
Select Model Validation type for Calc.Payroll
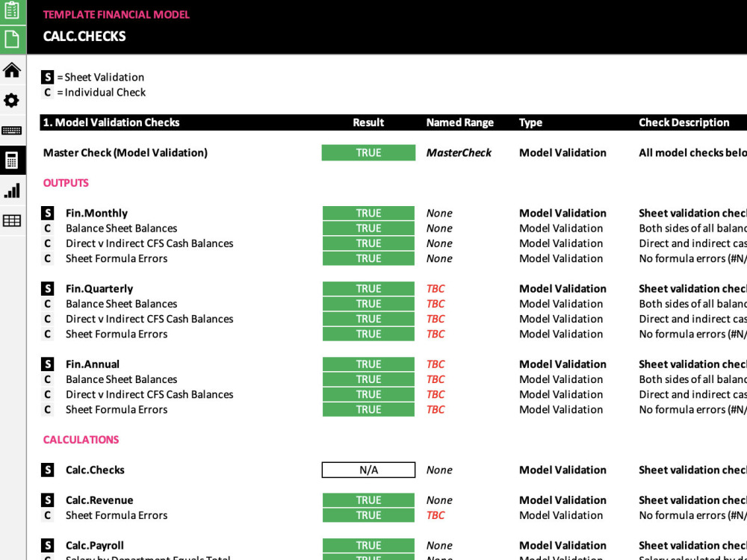point(562,545)
